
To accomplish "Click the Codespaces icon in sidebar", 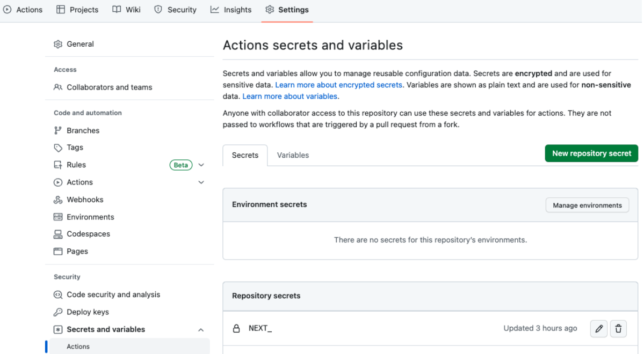I will click(58, 234).
